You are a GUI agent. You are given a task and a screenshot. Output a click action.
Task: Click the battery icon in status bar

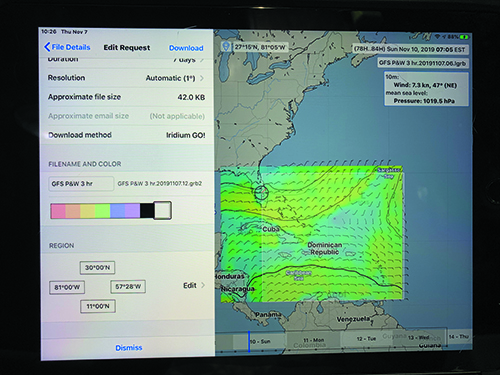pyautogui.click(x=464, y=37)
